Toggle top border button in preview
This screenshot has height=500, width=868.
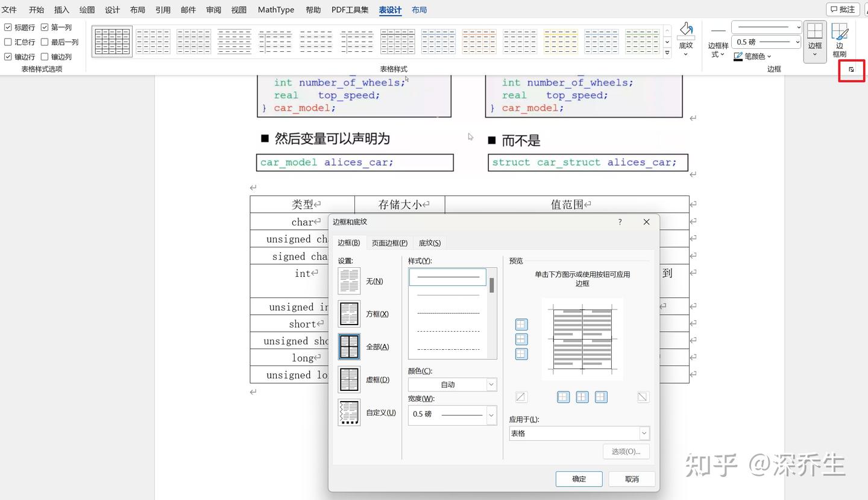click(521, 324)
